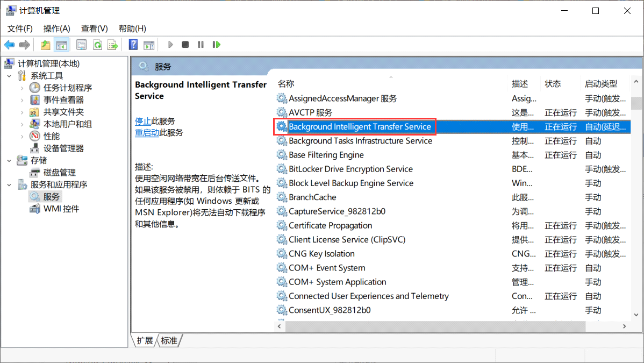Open Help via blue question mark icon

[133, 45]
